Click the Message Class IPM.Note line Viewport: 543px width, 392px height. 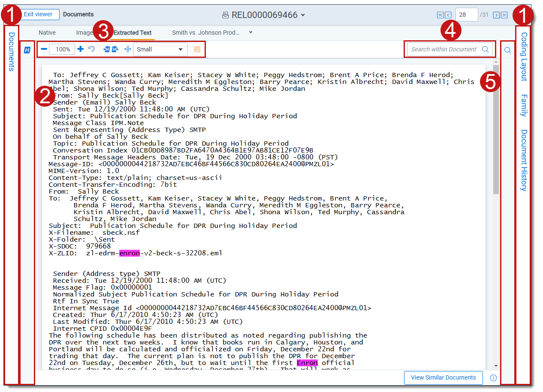pos(98,123)
